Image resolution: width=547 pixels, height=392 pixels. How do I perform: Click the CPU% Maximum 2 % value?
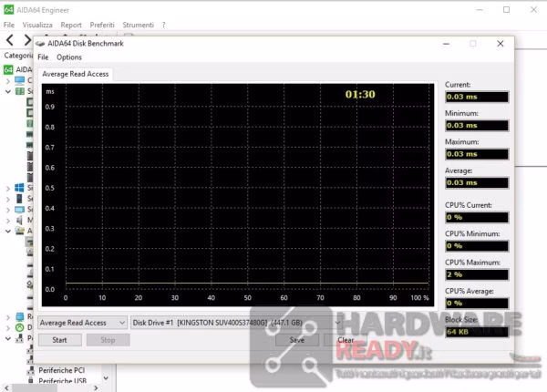click(477, 274)
